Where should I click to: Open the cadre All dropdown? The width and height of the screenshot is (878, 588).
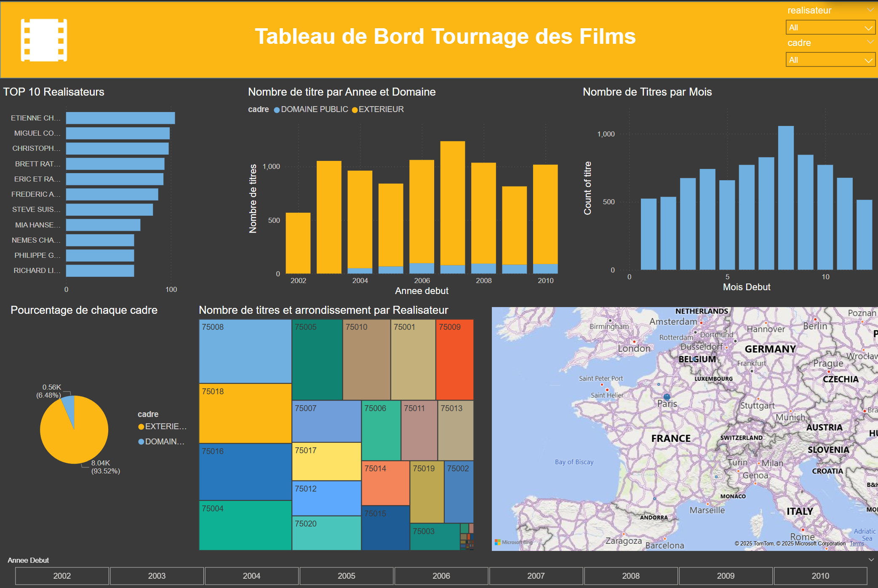click(x=830, y=60)
